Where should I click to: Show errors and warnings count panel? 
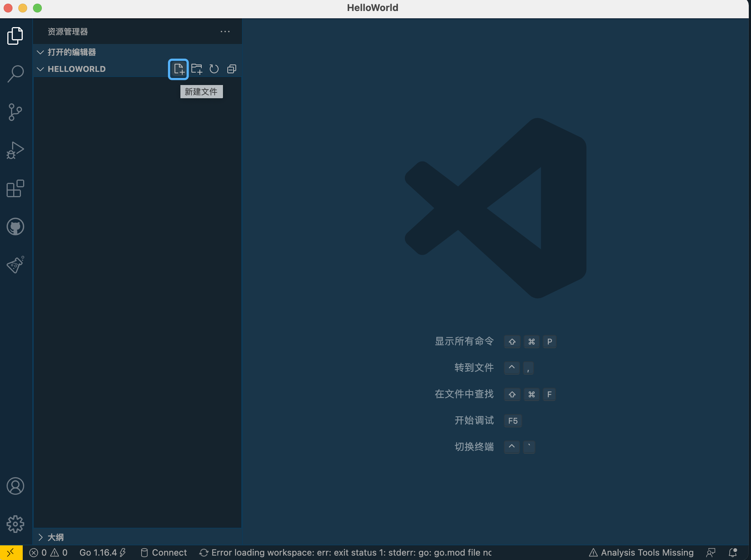[x=48, y=552]
